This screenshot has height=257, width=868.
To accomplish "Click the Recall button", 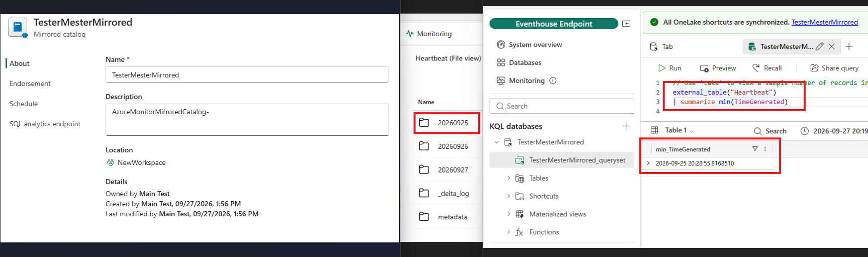I will coord(767,68).
